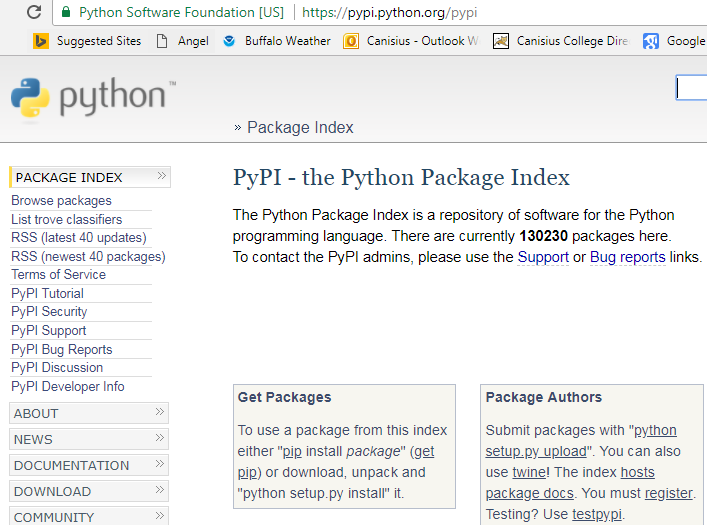The image size is (707, 525).
Task: Expand the COMMUNITY sidebar section
Action: (x=89, y=517)
